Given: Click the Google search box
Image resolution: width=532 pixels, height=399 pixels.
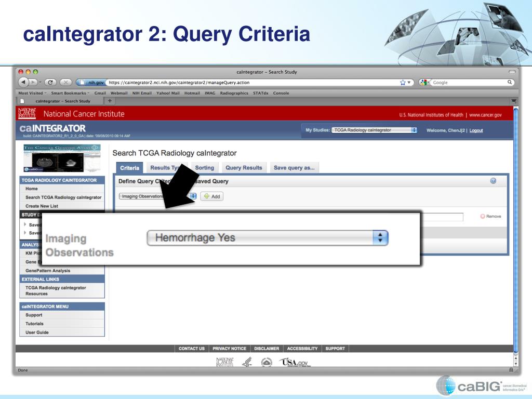Looking at the screenshot, I should (x=469, y=83).
